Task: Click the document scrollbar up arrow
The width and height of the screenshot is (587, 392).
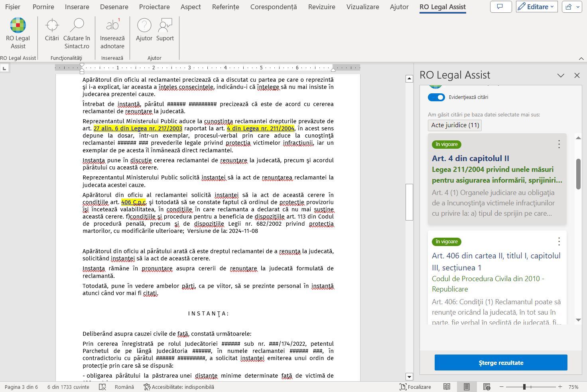Action: [x=409, y=79]
